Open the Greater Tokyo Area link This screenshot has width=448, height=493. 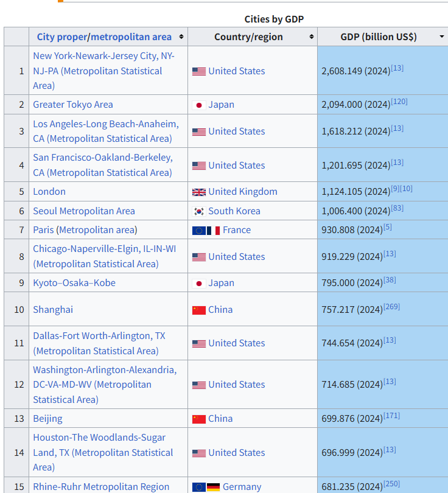[72, 105]
